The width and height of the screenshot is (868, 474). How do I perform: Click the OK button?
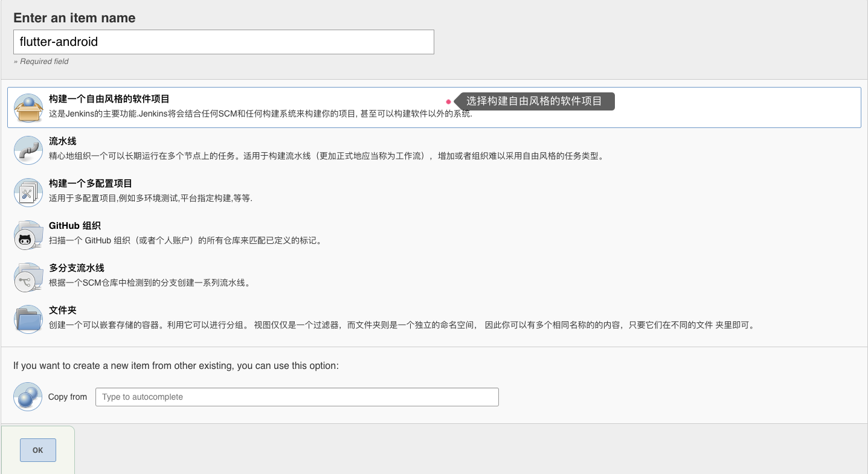tap(38, 450)
